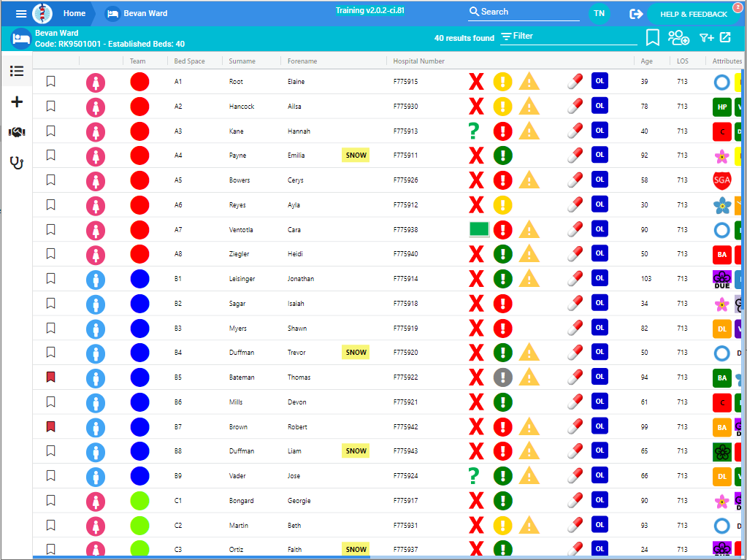Sort by Age column header
The image size is (747, 560).
pos(646,61)
